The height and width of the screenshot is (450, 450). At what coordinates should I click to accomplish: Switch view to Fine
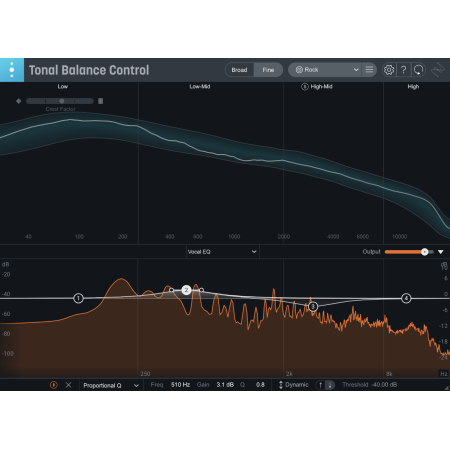click(268, 70)
